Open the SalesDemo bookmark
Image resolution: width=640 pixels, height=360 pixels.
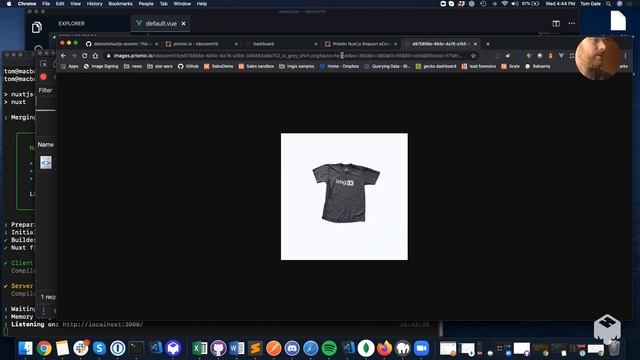click(218, 66)
